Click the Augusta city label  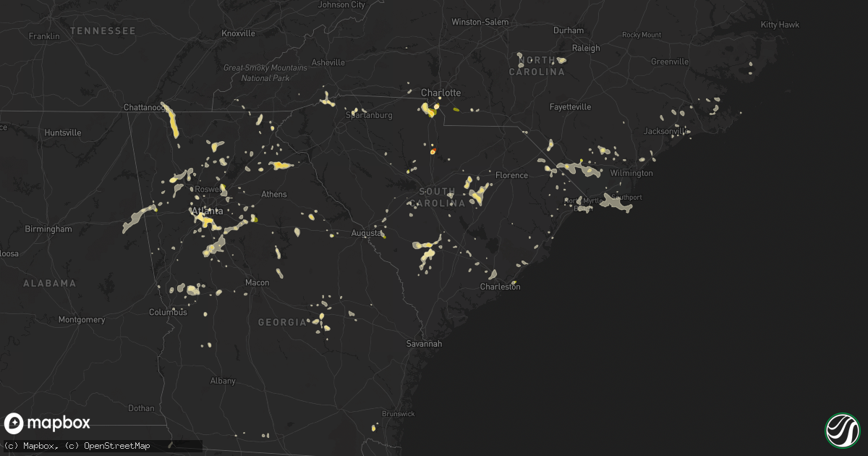coord(365,233)
